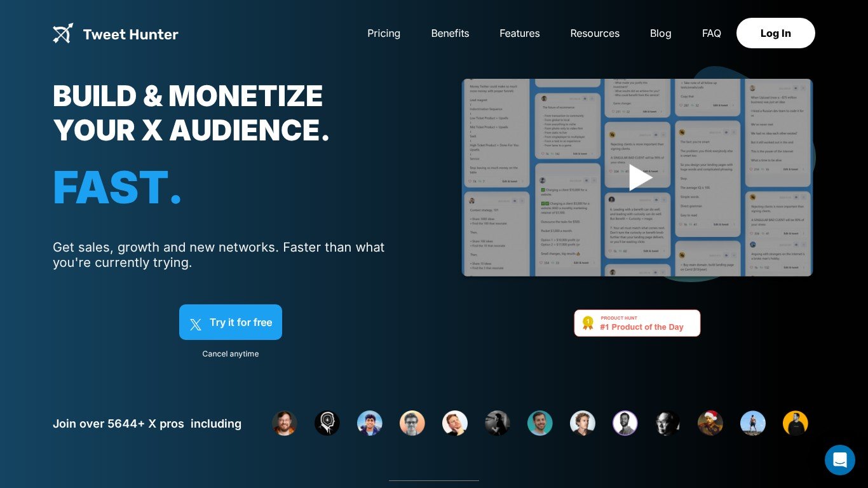Image resolution: width=868 pixels, height=488 pixels.
Task: Click the first bearded man avatar with glasses
Action: 285,423
